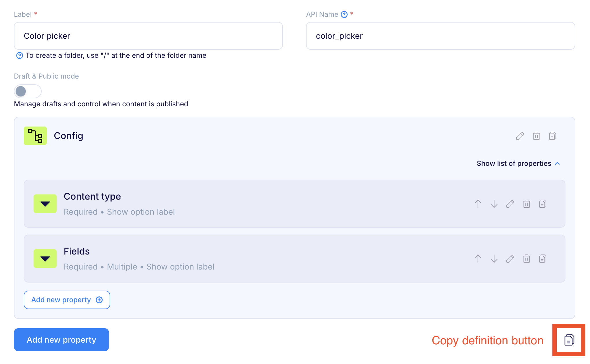The height and width of the screenshot is (364, 590).
Task: Click the API Name help question icon
Action: click(x=344, y=14)
